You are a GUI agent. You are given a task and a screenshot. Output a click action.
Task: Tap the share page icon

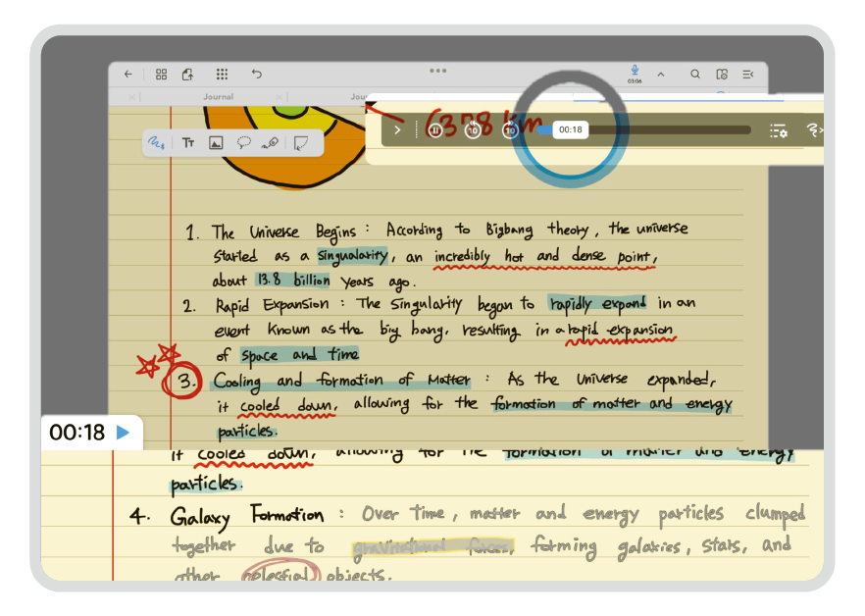188,74
